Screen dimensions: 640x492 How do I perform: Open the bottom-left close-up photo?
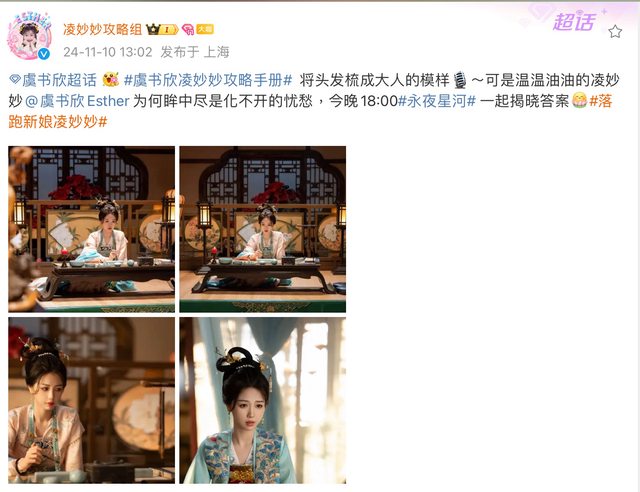coord(91,401)
